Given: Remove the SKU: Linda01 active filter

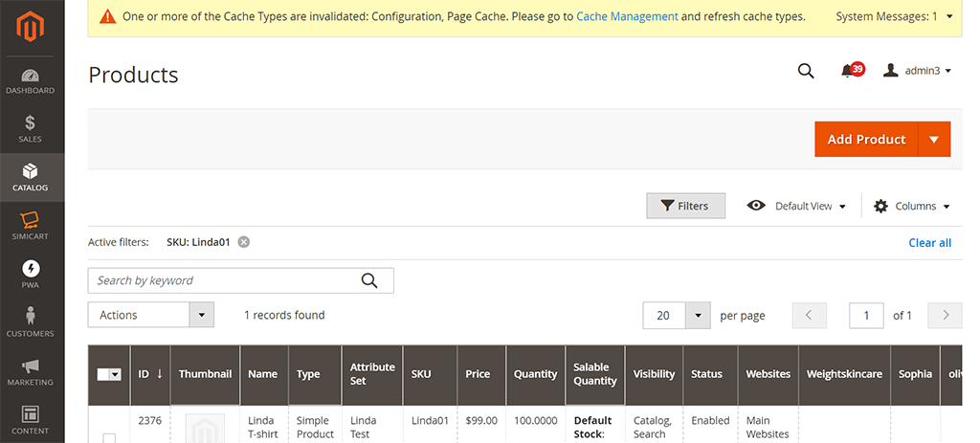Looking at the screenshot, I should coord(244,242).
